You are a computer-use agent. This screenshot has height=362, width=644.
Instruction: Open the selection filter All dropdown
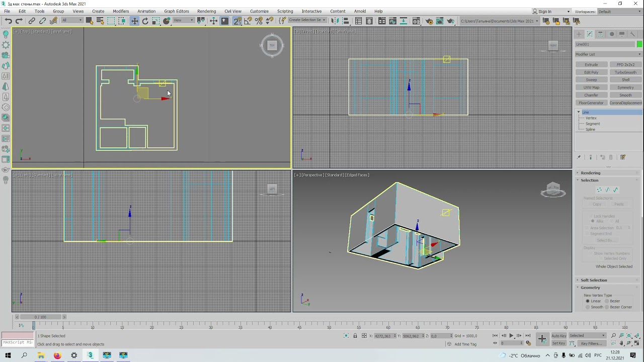click(x=72, y=21)
